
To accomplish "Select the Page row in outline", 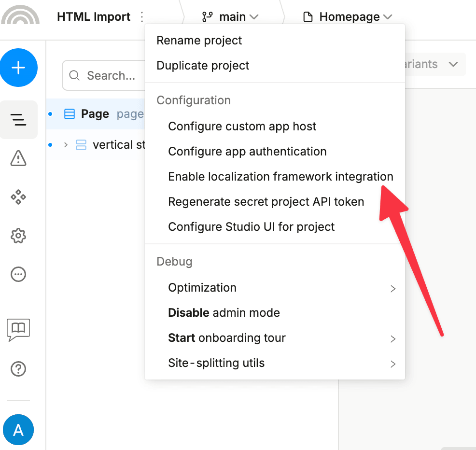I will tap(95, 114).
